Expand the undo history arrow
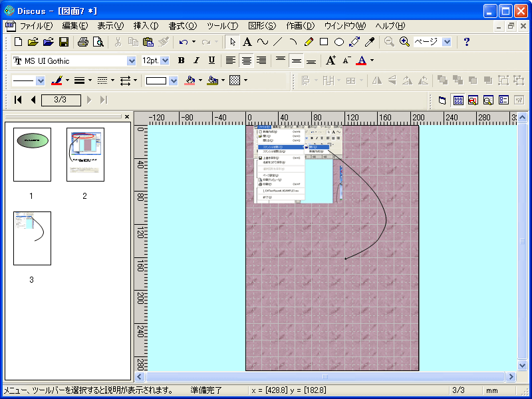 coord(194,42)
